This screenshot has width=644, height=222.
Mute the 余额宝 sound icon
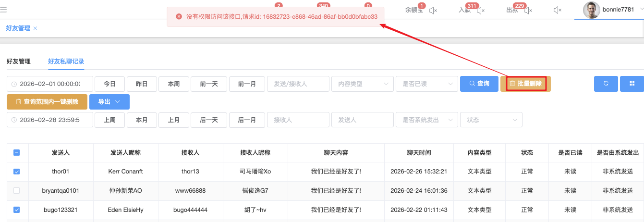pyautogui.click(x=433, y=10)
